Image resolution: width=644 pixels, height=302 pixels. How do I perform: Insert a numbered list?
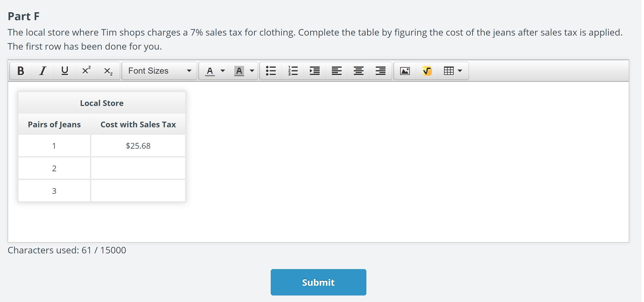tap(293, 71)
